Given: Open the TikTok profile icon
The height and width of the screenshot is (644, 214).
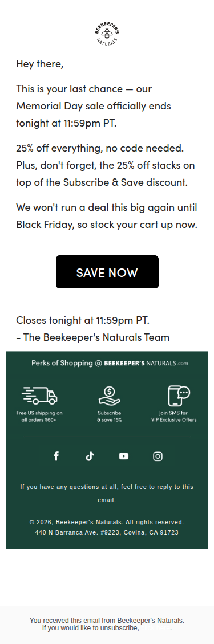Looking at the screenshot, I should (90, 456).
